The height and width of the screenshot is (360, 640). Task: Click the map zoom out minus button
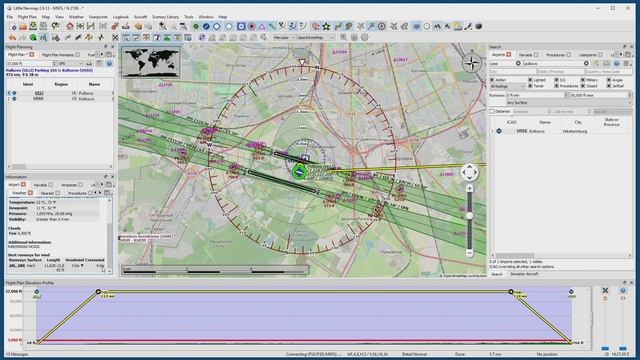point(469,253)
